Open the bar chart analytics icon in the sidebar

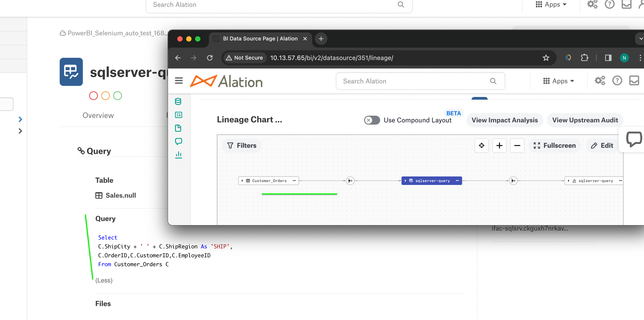pyautogui.click(x=178, y=155)
